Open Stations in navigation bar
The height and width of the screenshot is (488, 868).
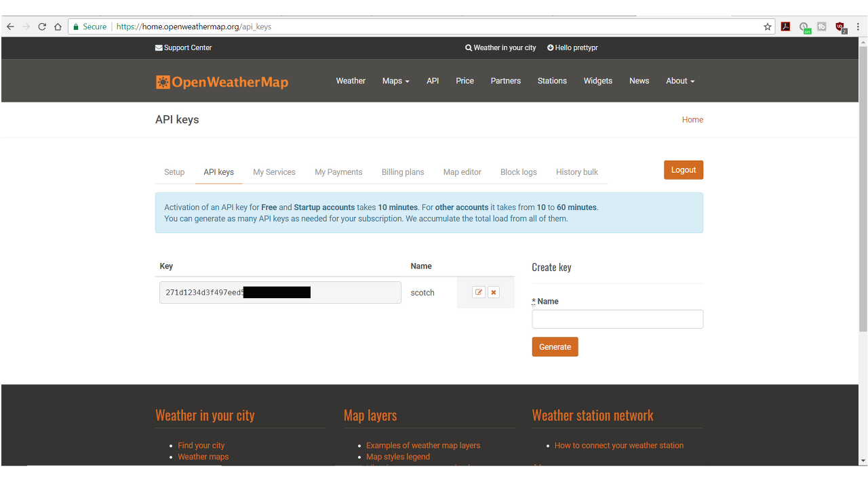[x=552, y=81]
